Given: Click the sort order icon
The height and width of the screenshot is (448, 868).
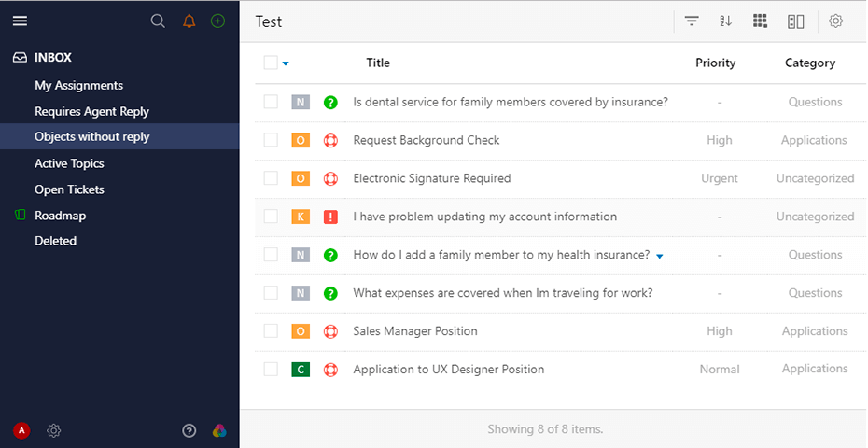Looking at the screenshot, I should coord(725,21).
